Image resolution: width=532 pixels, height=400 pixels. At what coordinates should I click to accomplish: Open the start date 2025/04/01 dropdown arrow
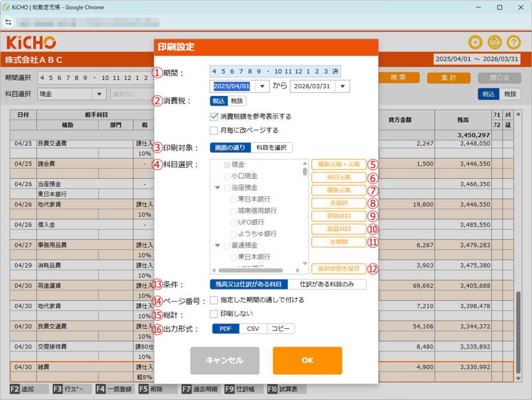coord(262,86)
